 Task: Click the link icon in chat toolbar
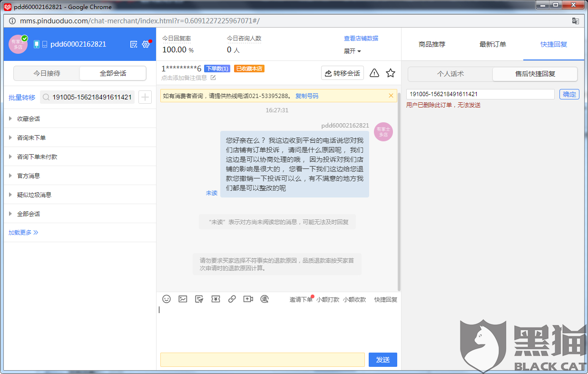232,299
